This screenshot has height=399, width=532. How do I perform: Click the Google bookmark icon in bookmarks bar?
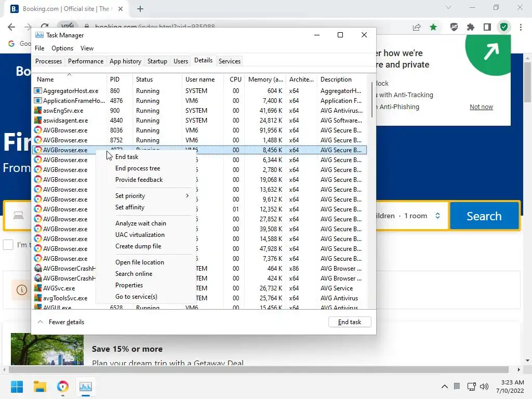(11, 44)
